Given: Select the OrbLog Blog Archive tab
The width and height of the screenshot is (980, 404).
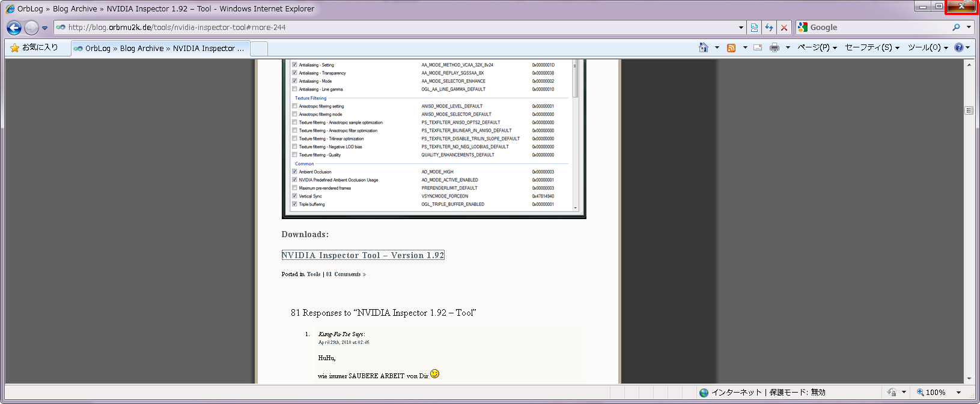Looking at the screenshot, I should [x=160, y=49].
